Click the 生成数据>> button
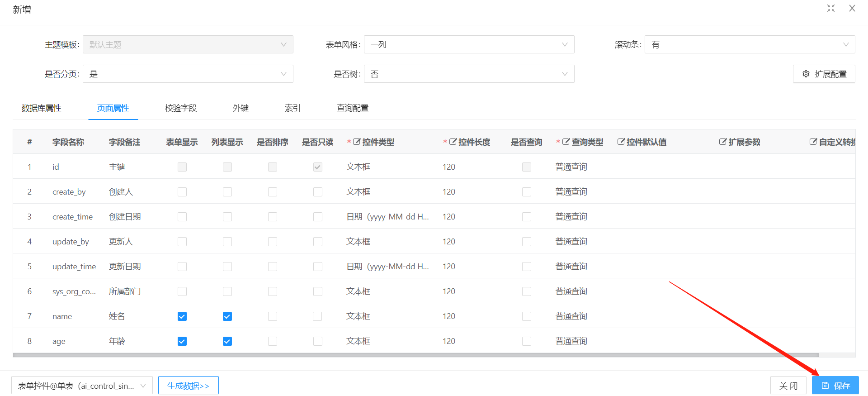 click(188, 386)
